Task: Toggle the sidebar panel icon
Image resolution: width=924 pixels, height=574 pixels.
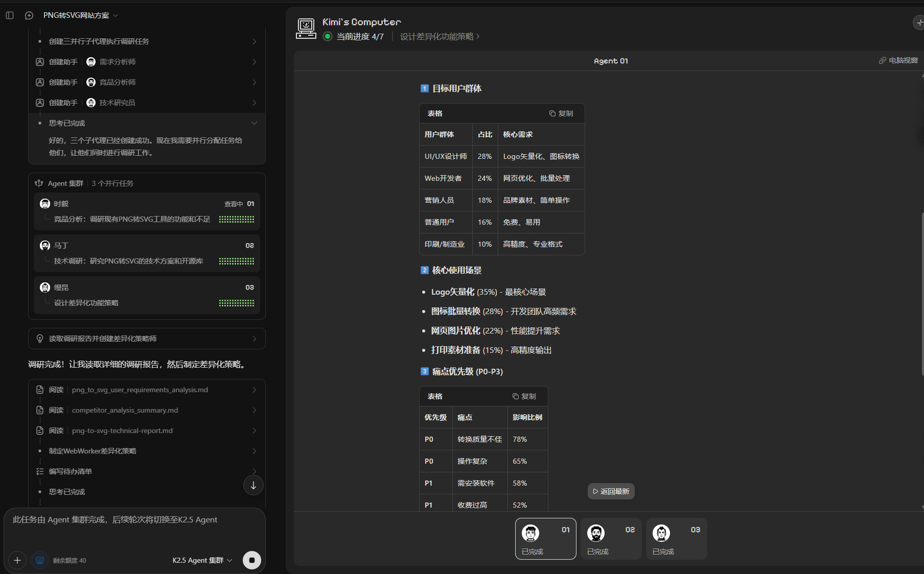Action: tap(10, 15)
